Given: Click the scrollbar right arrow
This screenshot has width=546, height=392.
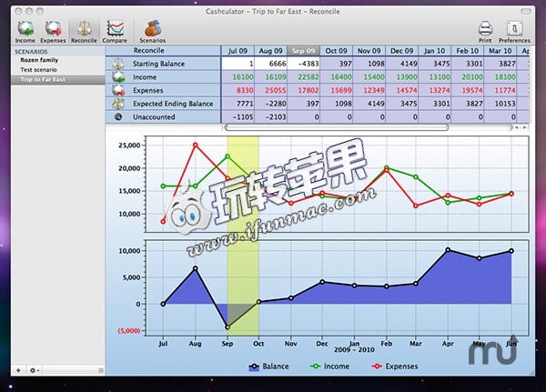Looking at the screenshot, I should click(x=525, y=127).
